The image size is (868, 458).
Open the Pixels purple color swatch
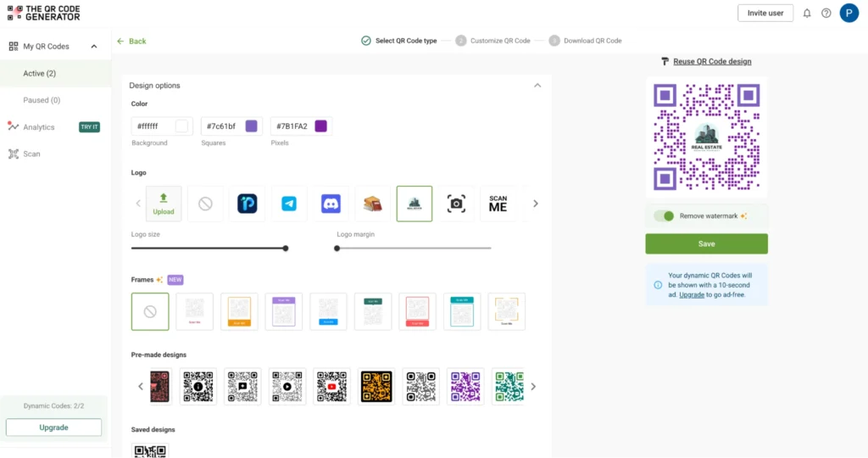coord(320,126)
